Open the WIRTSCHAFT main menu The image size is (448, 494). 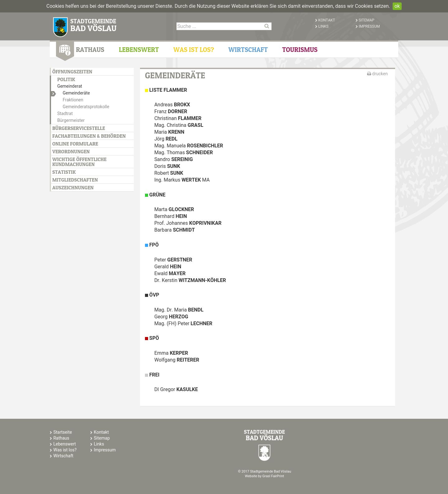248,50
